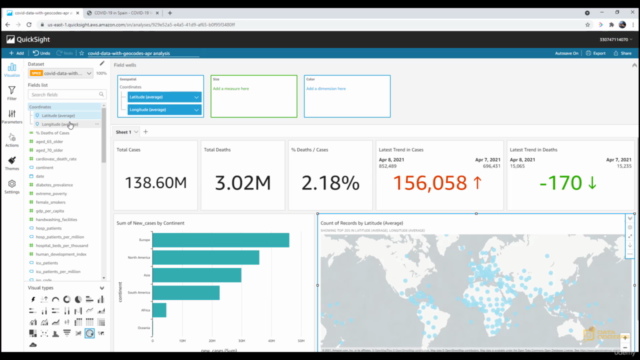Select the continent field in list
Screen dimensions: 640x360
[44, 167]
